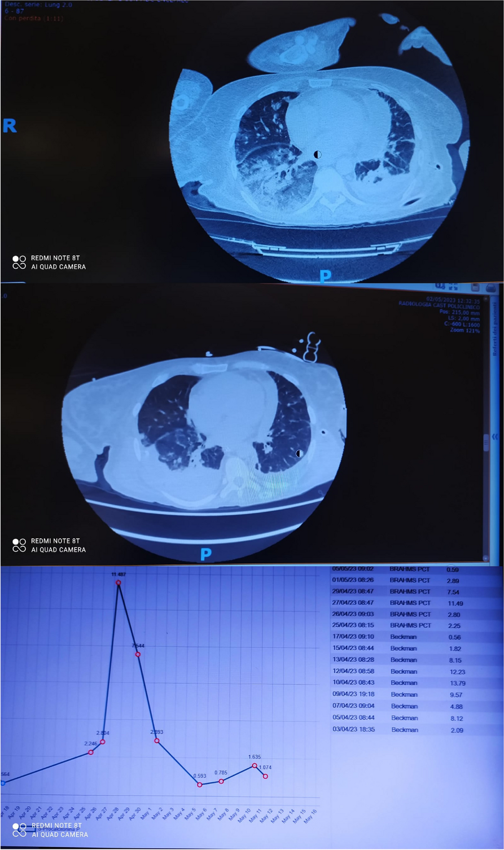Screen dimensions: 504x850
Task: Click 'BRAHMS PCT' in the 27/04/23 row
Action: (x=410, y=603)
